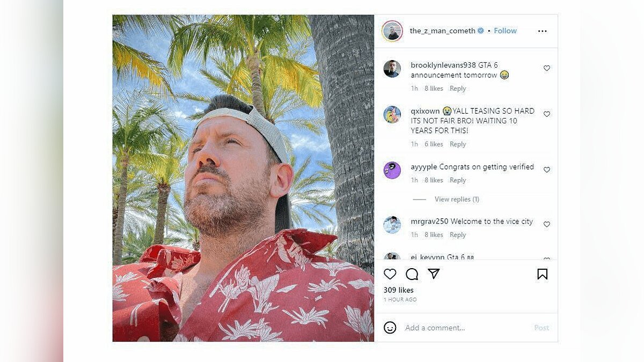The width and height of the screenshot is (644, 362).
Task: Open the_z_man_cometh profile name link
Action: point(442,31)
